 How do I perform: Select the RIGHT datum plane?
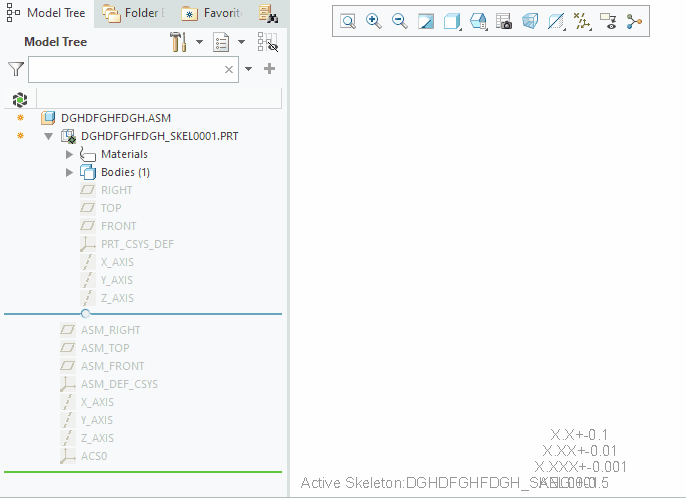(116, 190)
